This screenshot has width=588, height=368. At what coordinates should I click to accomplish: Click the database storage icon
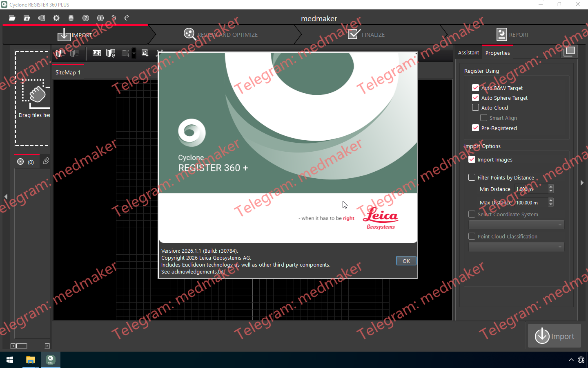(71, 18)
